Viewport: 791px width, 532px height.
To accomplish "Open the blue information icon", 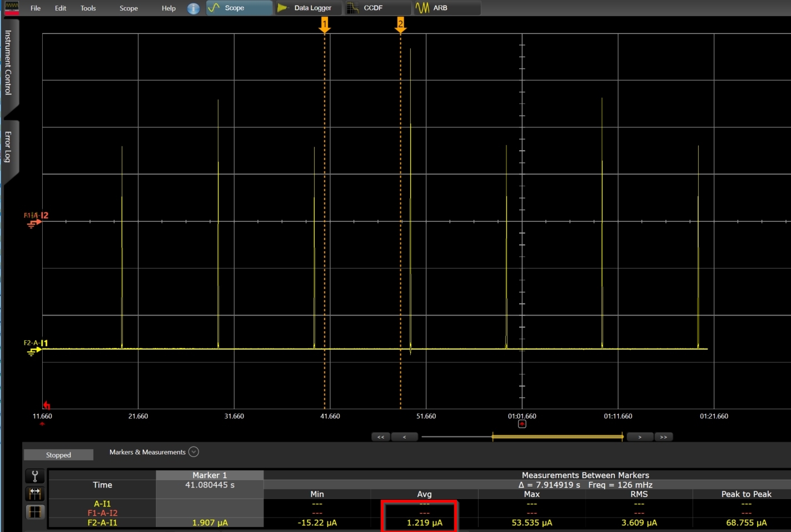I will pos(193,8).
